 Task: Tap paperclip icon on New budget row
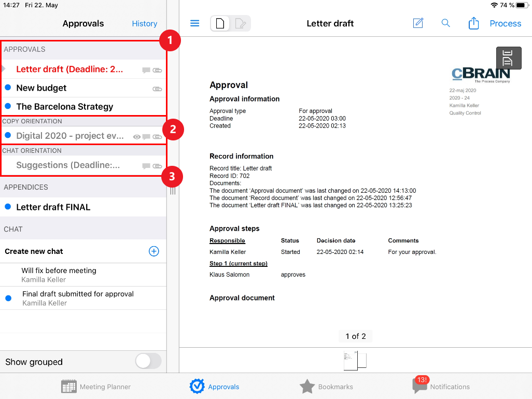pos(157,89)
